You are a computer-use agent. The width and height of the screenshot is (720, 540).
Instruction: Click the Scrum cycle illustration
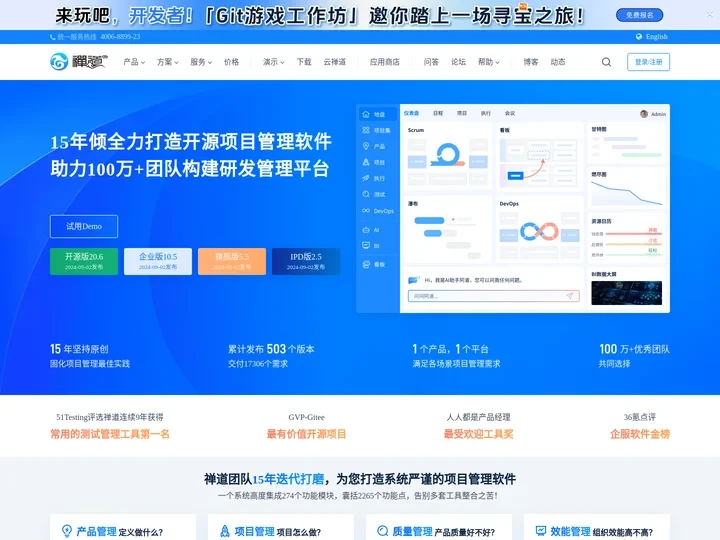[x=448, y=154]
